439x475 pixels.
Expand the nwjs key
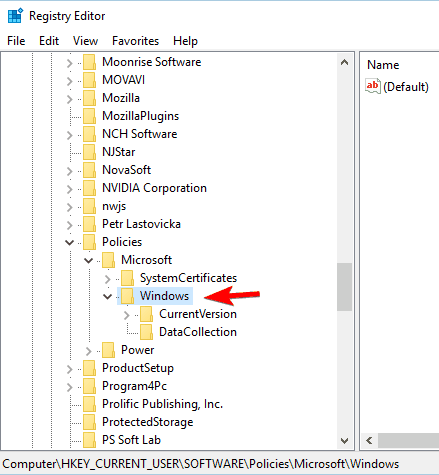[x=69, y=207]
